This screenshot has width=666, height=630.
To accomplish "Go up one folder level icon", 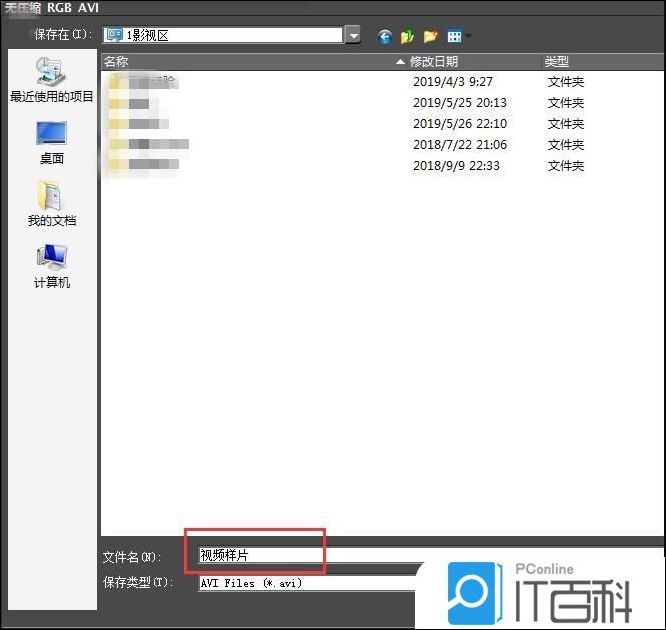I will coord(407,37).
